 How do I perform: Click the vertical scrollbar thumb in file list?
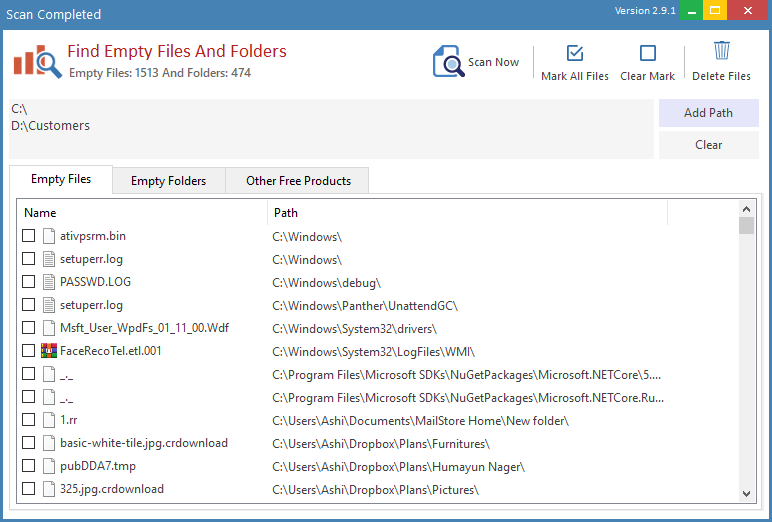pyautogui.click(x=746, y=226)
